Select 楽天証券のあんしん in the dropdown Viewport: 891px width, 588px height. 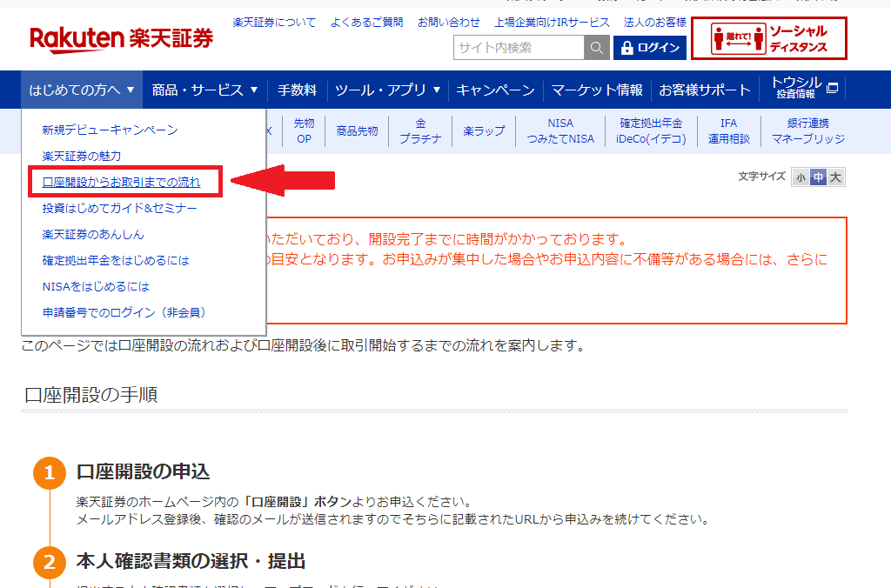(93, 235)
